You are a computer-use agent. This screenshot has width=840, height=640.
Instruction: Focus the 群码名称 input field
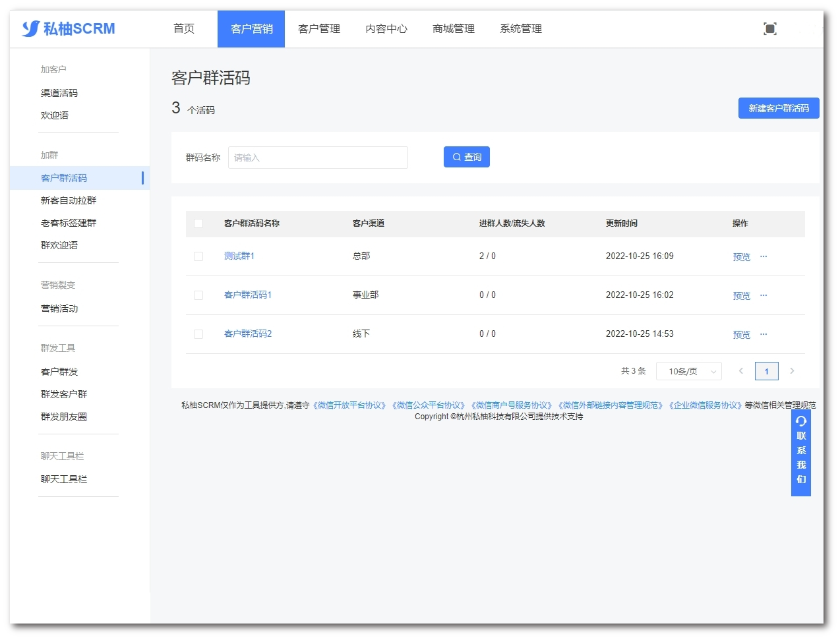click(x=318, y=158)
